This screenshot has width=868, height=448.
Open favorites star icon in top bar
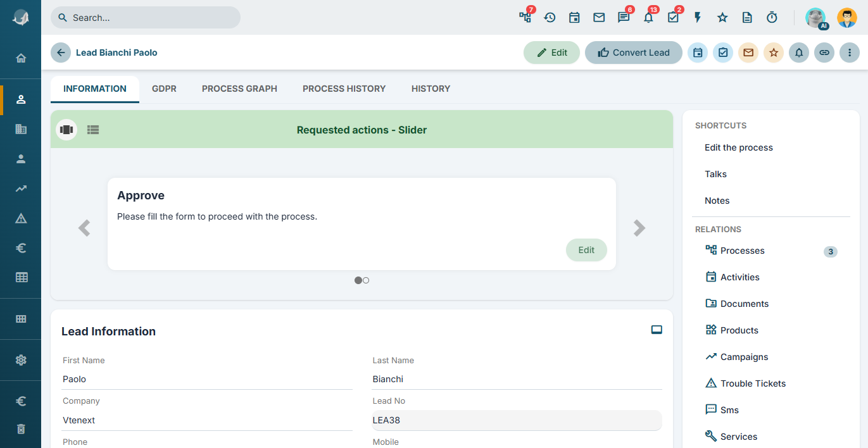[722, 18]
